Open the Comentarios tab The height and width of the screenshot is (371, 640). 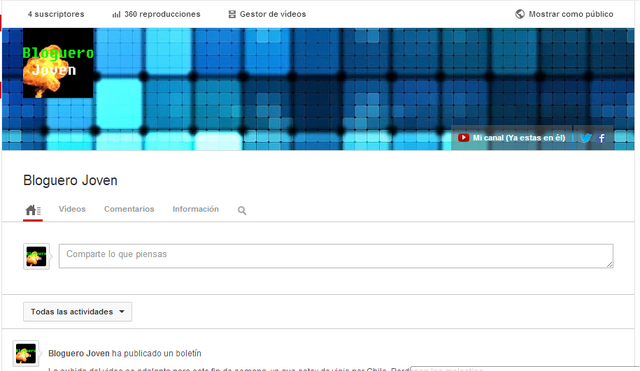pyautogui.click(x=129, y=209)
